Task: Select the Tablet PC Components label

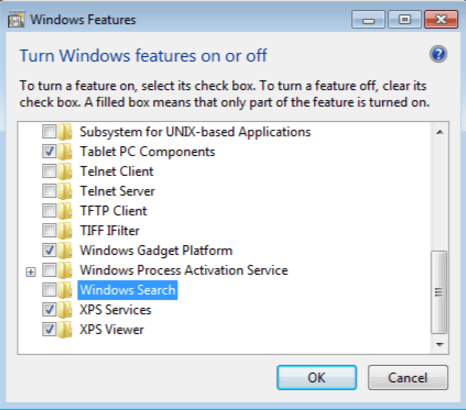Action: point(147,152)
